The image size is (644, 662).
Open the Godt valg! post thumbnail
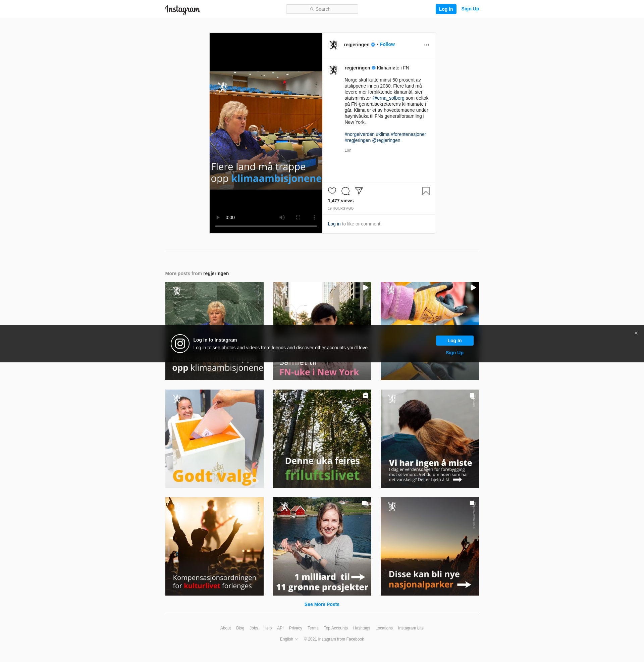(214, 439)
